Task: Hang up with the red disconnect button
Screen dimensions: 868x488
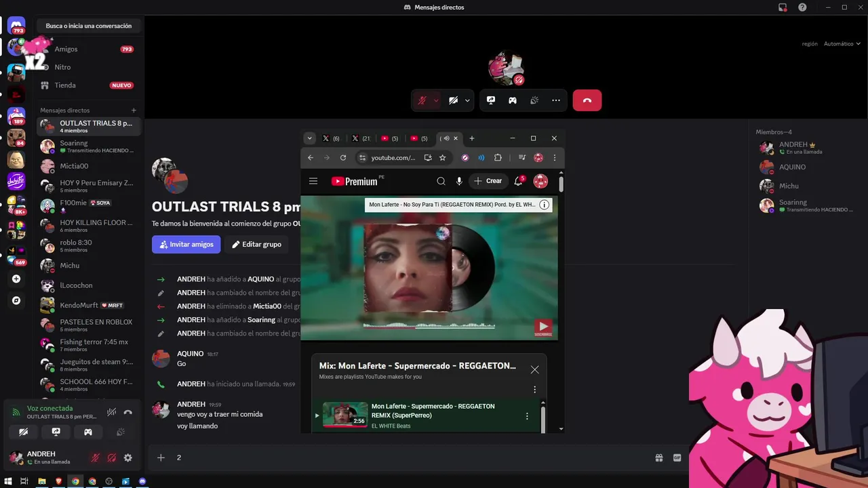Action: coord(587,100)
